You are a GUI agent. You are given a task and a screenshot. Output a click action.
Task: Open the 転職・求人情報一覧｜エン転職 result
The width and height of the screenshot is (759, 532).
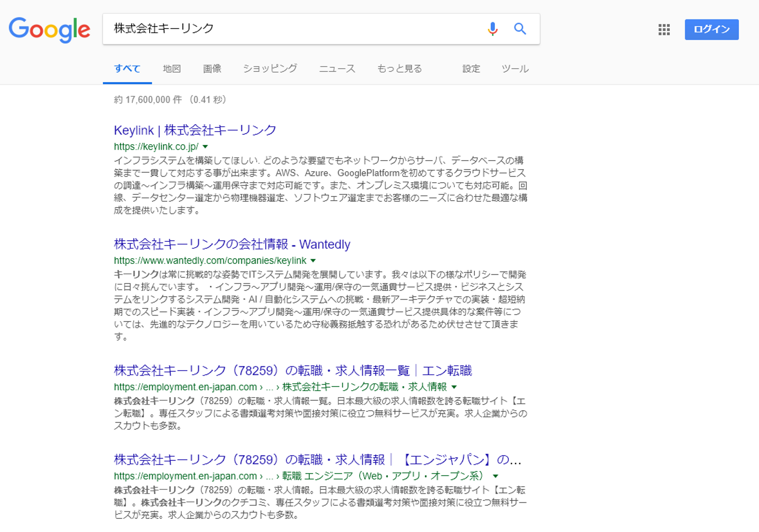coord(293,371)
